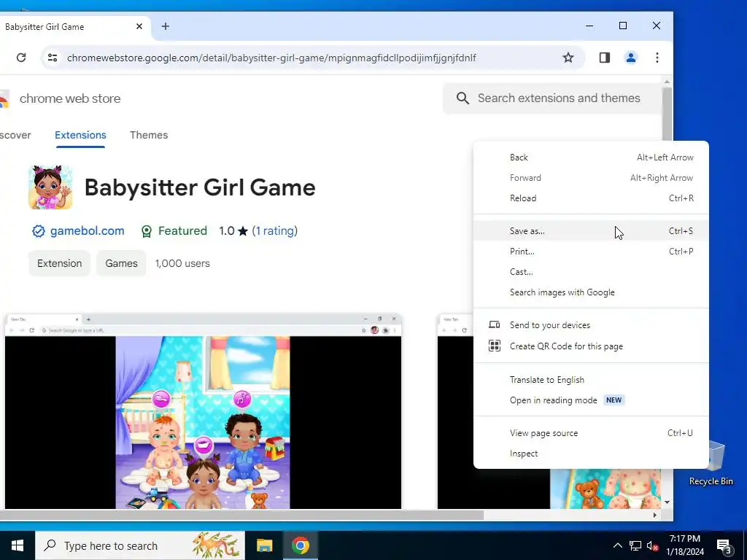Screen dimensions: 747x560
Task: Choose Inspect from context menu
Action: (x=591, y=454)
